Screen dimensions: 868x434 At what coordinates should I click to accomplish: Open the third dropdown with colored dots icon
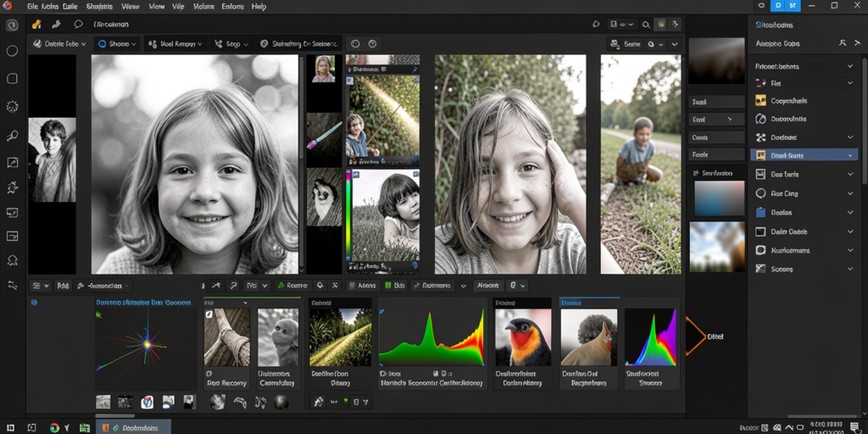click(175, 44)
